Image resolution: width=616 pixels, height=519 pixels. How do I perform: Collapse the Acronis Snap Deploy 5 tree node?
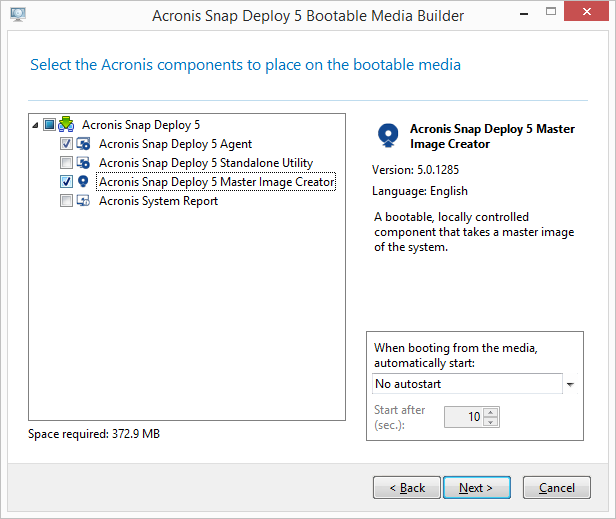[x=37, y=125]
